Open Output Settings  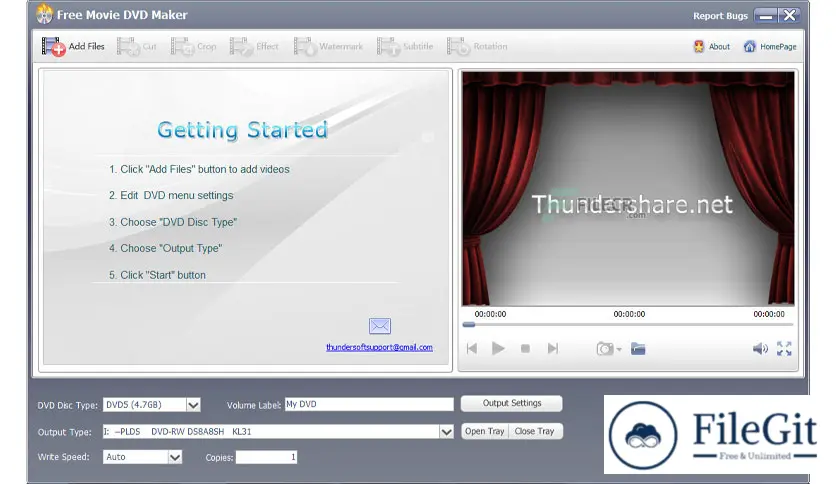[512, 404]
